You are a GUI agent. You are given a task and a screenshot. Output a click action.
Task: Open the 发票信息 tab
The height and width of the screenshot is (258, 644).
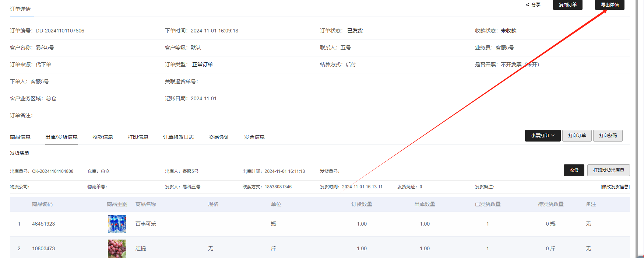click(x=254, y=137)
